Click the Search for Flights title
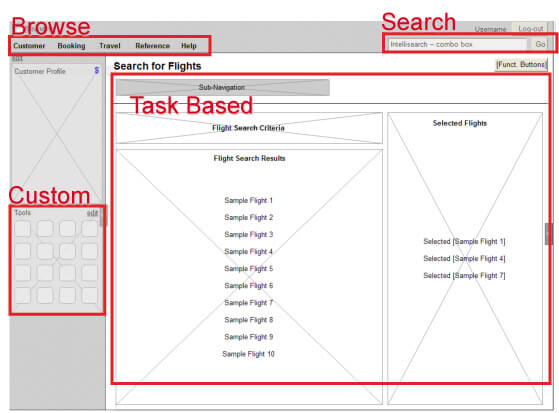Image resolution: width=559 pixels, height=413 pixels. tap(157, 66)
